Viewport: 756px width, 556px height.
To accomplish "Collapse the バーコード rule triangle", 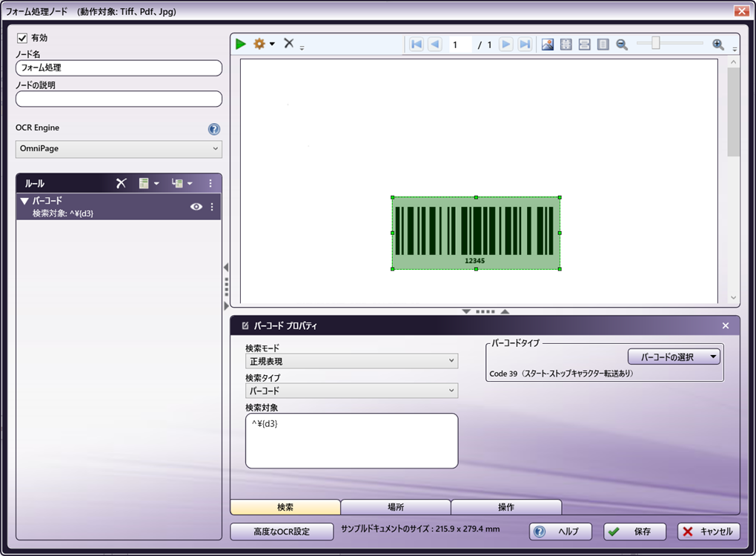I will 24,201.
